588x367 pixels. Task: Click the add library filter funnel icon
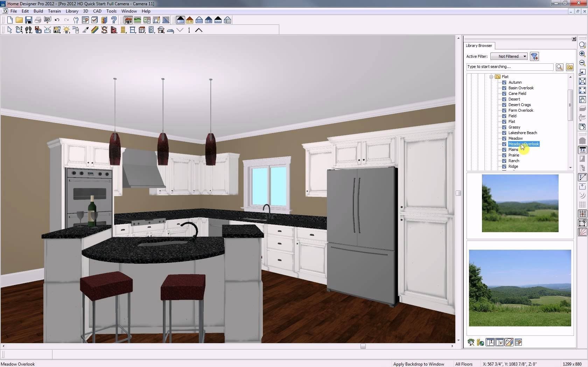pos(534,56)
